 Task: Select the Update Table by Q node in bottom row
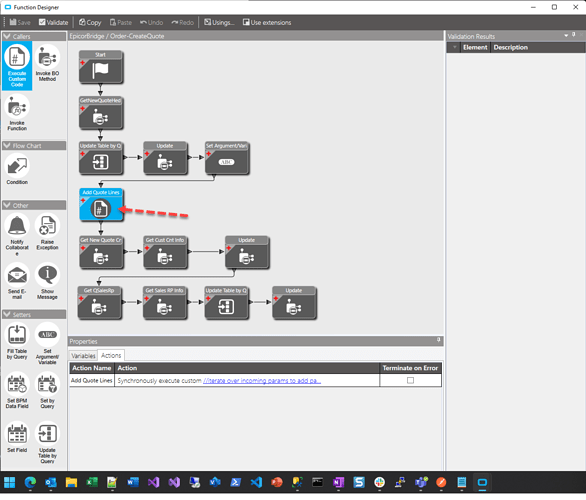(226, 303)
